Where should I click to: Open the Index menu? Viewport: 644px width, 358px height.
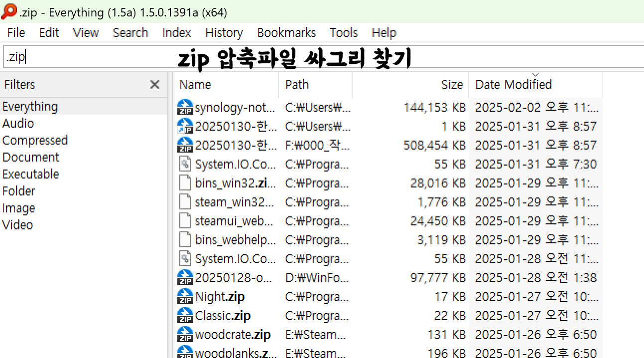point(177,32)
